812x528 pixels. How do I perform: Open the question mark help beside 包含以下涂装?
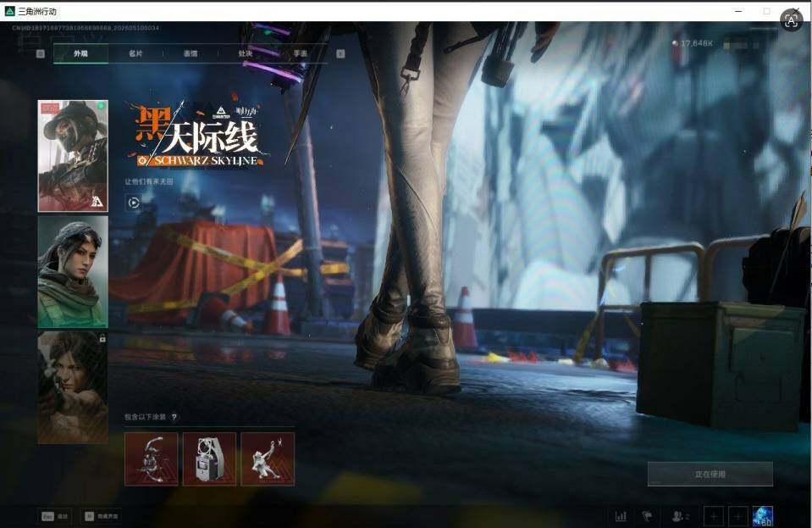pyautogui.click(x=174, y=417)
